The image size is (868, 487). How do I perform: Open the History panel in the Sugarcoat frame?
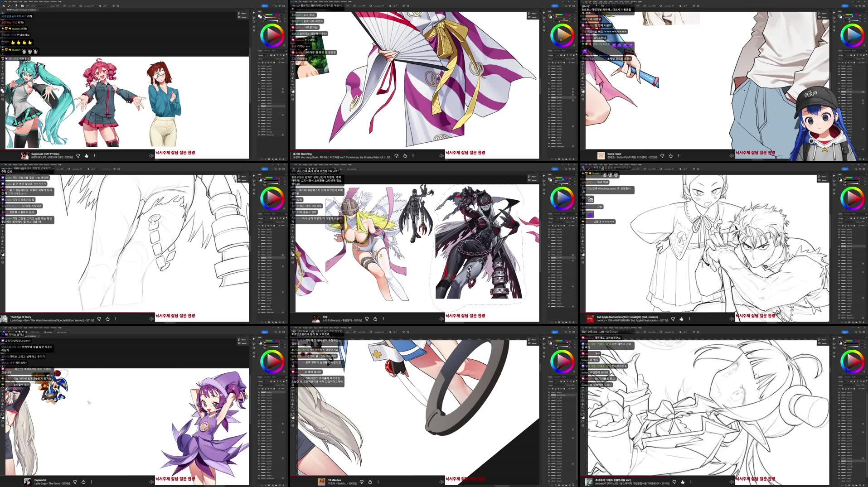click(242, 14)
